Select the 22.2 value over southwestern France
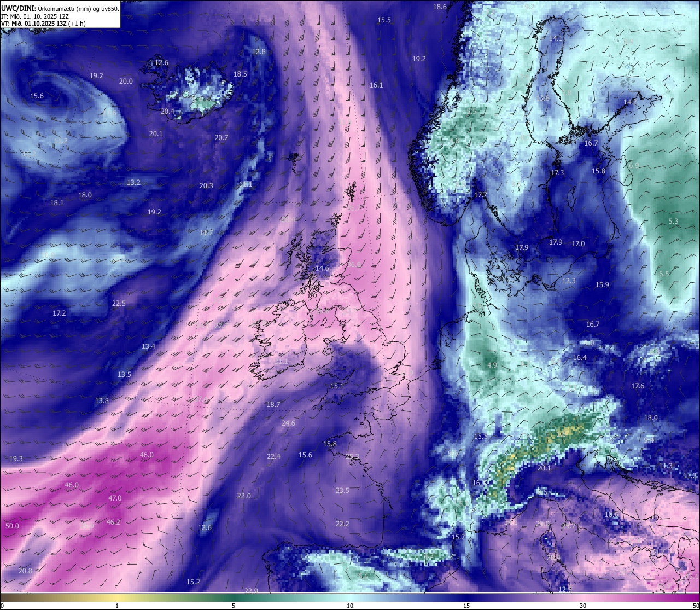This screenshot has width=700, height=610. (x=342, y=524)
